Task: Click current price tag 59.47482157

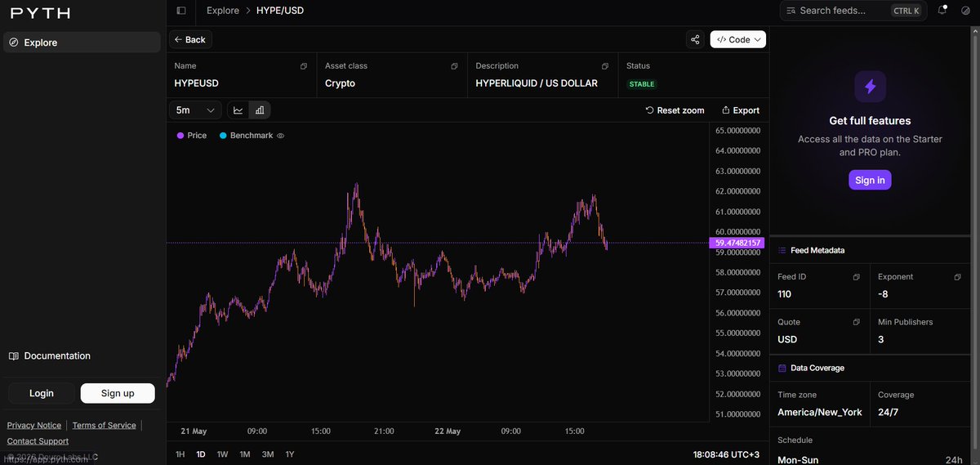Action: [x=737, y=243]
